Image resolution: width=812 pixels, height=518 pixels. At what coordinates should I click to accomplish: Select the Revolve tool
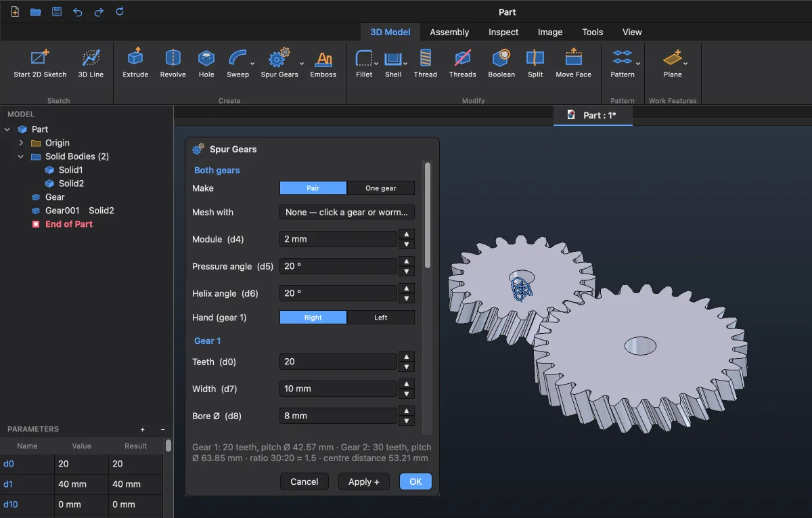point(173,64)
